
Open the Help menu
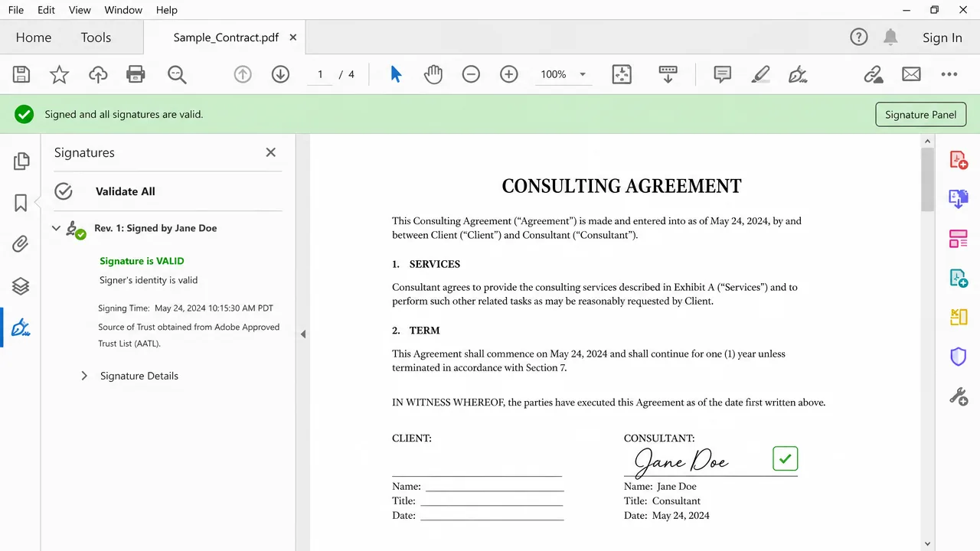(x=166, y=10)
